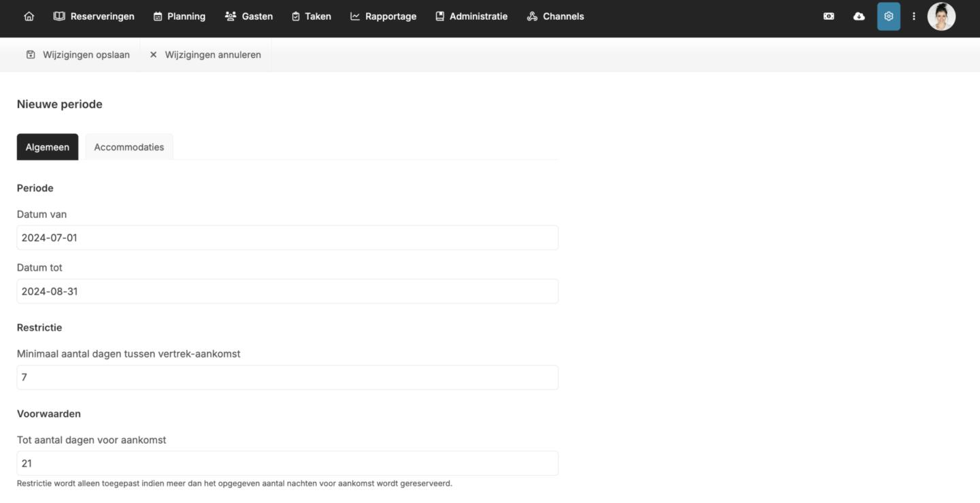The height and width of the screenshot is (503, 980).
Task: Focus the Datum tot input field
Action: [x=287, y=291]
